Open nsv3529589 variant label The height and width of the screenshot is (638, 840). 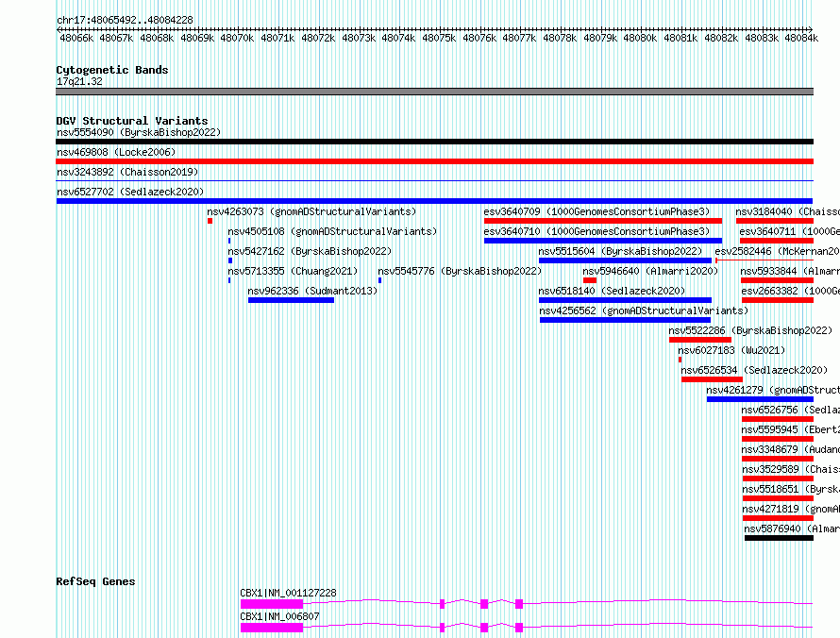[791, 469]
